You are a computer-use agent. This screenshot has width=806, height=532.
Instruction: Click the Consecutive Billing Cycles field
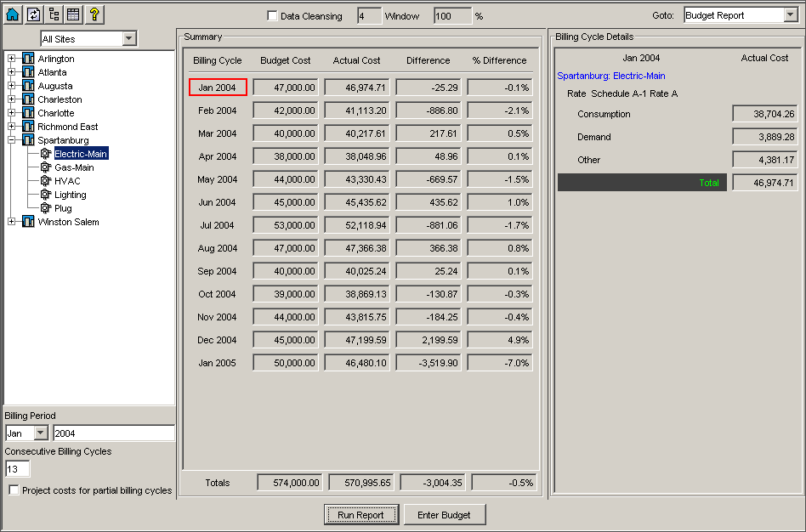[x=18, y=469]
